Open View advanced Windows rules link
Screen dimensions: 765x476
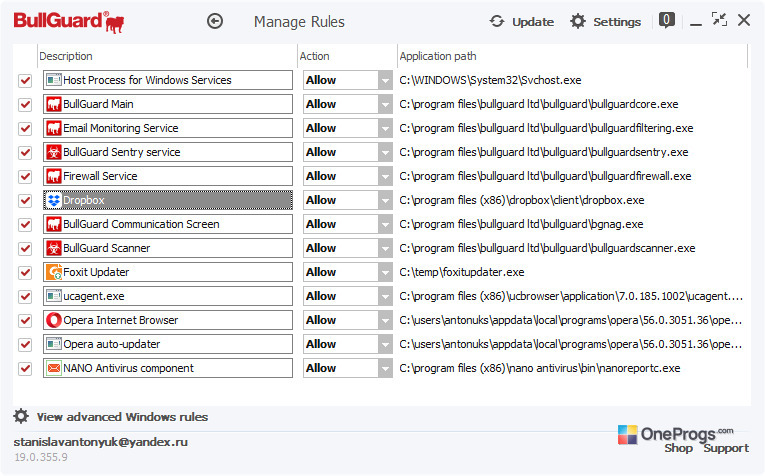122,417
